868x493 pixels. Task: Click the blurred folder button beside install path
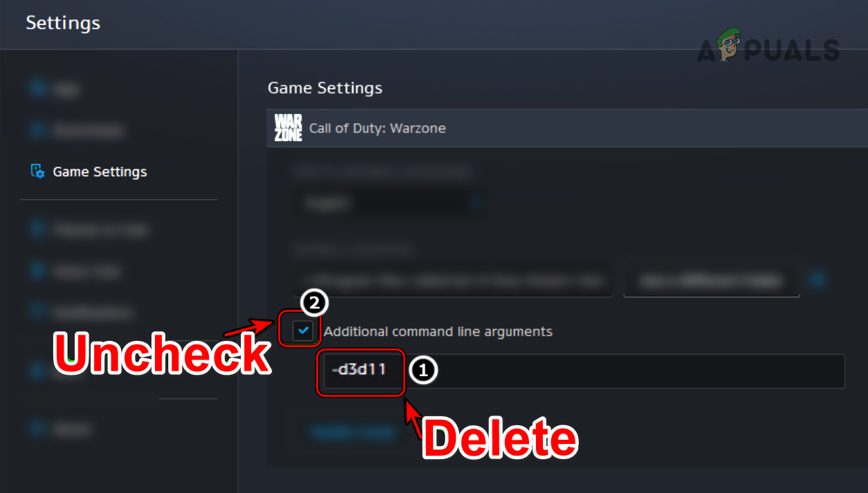click(712, 281)
